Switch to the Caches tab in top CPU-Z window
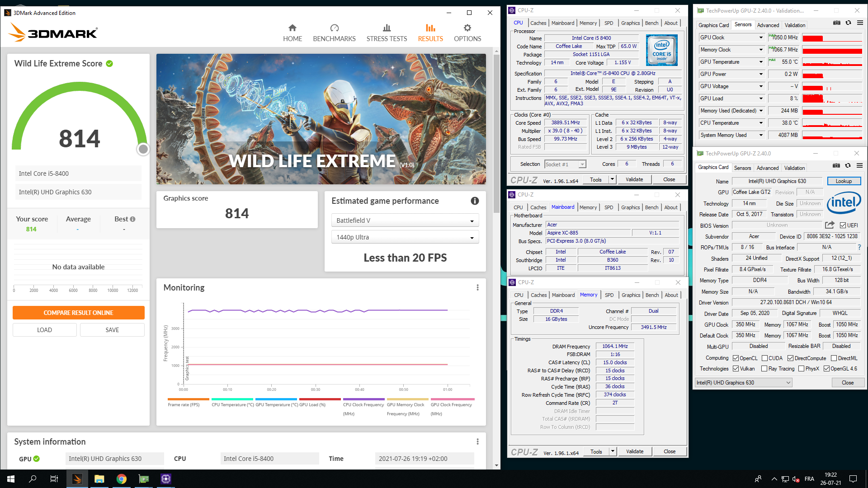868x488 pixels. pyautogui.click(x=538, y=23)
